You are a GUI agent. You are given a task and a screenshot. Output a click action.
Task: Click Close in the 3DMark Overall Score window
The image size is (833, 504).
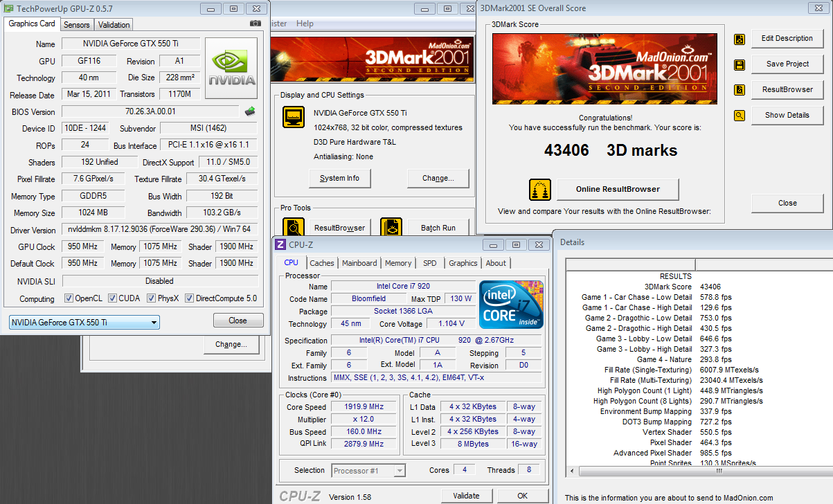click(787, 203)
